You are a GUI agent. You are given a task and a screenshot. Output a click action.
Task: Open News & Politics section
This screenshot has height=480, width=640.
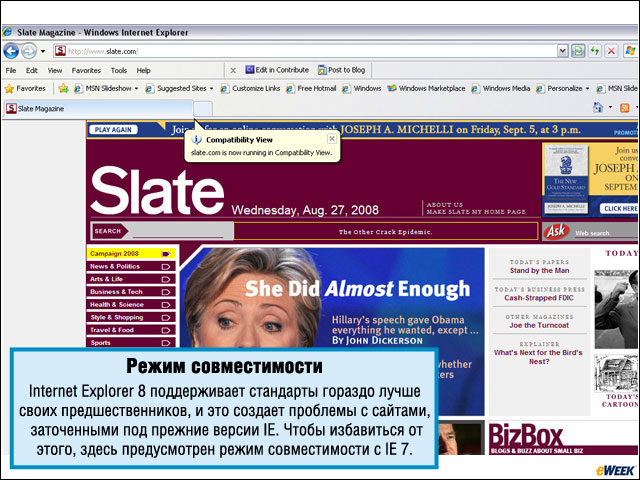[131, 267]
